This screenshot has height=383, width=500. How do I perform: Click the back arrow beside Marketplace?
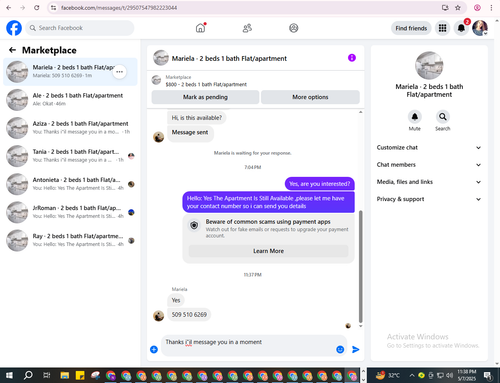click(12, 50)
